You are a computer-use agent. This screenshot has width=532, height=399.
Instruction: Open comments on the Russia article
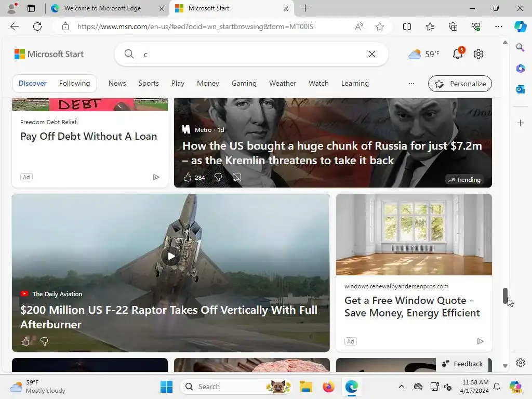237,177
